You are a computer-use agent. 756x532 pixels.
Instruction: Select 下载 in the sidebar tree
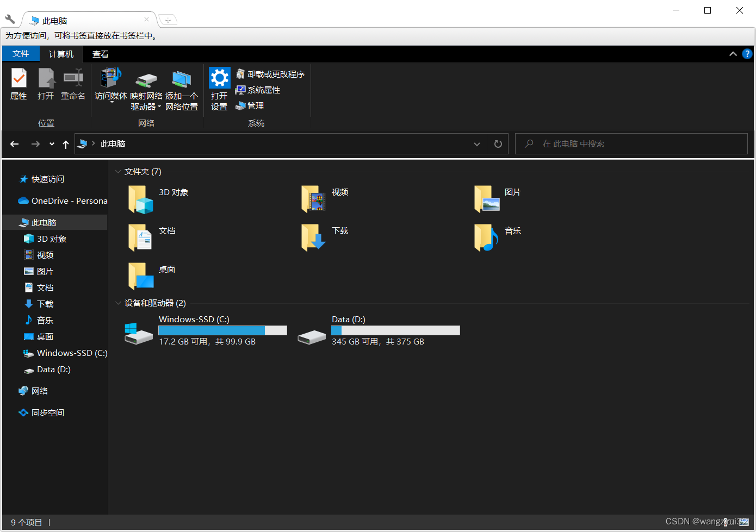(x=39, y=304)
